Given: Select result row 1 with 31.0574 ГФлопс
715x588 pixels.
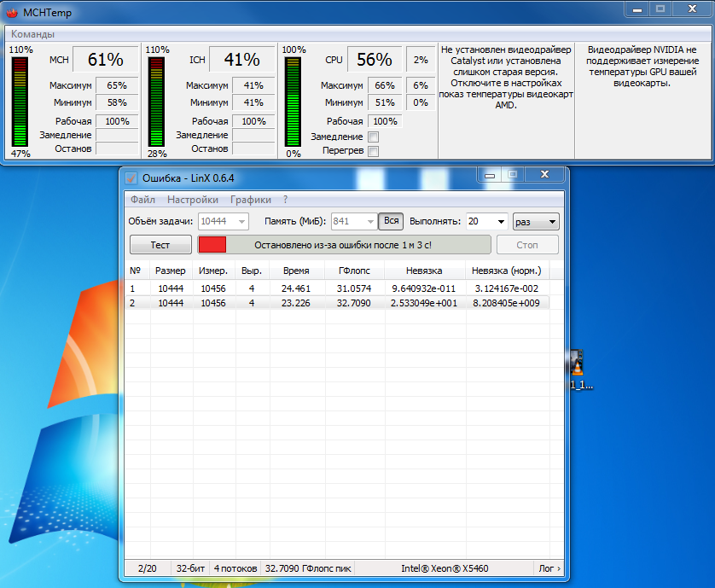Looking at the screenshot, I should pos(337,288).
